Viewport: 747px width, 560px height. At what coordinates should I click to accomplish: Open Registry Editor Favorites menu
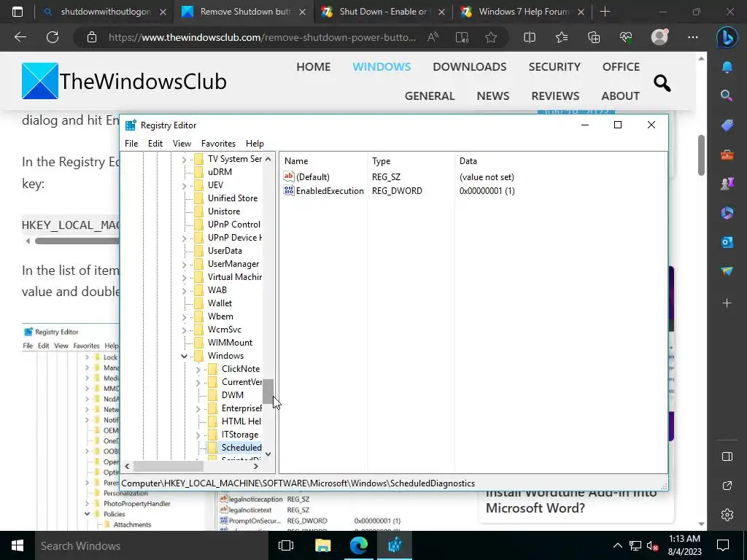[218, 144]
